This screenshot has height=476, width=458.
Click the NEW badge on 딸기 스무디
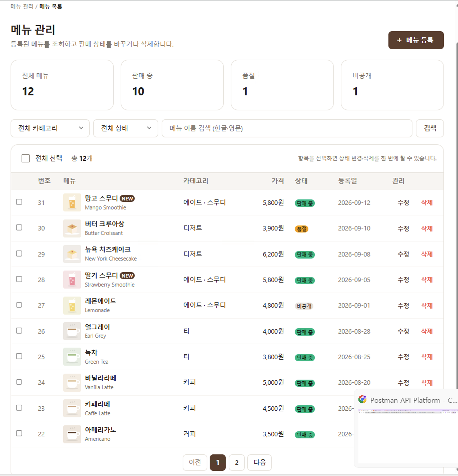pyautogui.click(x=127, y=276)
